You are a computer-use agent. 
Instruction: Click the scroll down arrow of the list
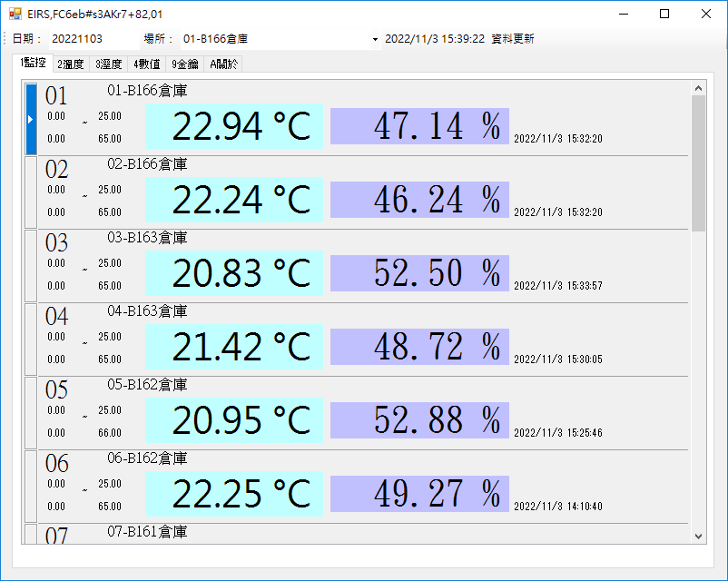coord(698,536)
